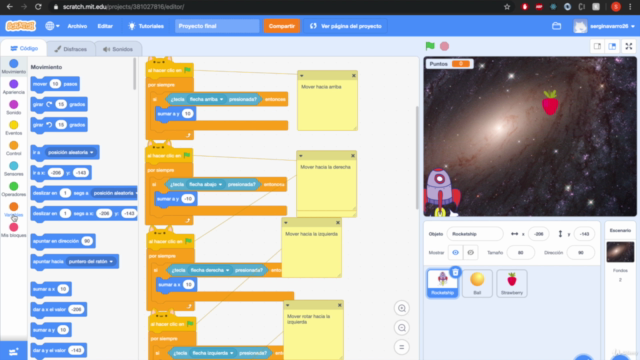Viewport: 640px width, 360px height.
Task: Reload the browser page
Action: coord(38,7)
